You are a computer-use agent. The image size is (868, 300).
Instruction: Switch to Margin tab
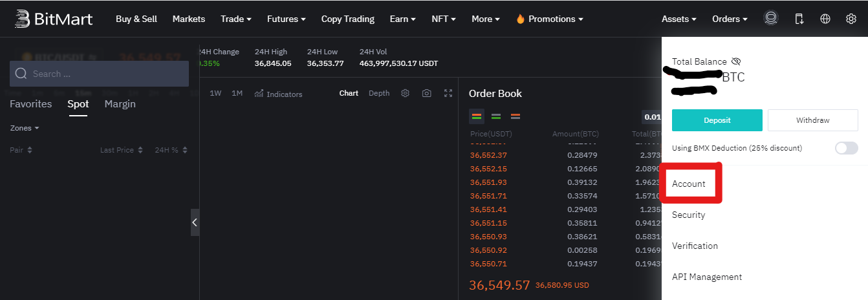[120, 103]
